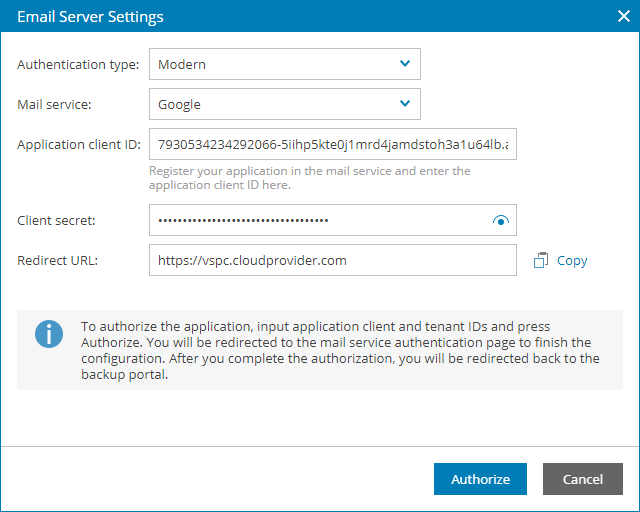Click the 'Authentication type:' label
Image resolution: width=640 pixels, height=512 pixels.
coord(78,65)
